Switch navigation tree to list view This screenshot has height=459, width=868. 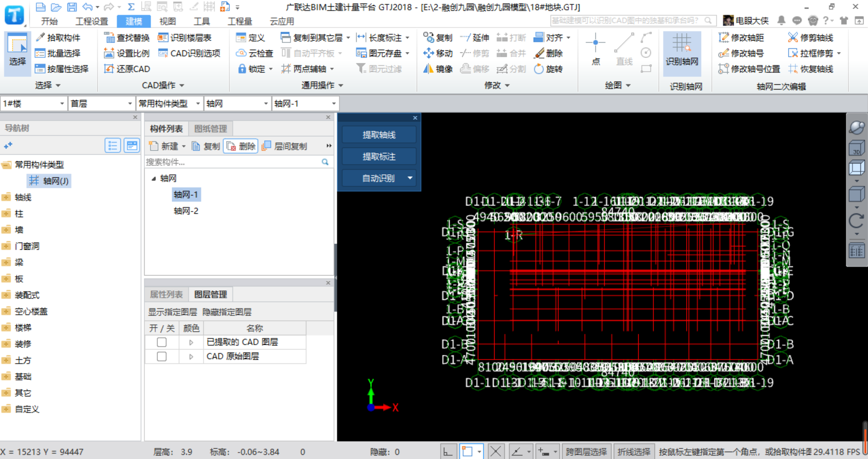(112, 146)
